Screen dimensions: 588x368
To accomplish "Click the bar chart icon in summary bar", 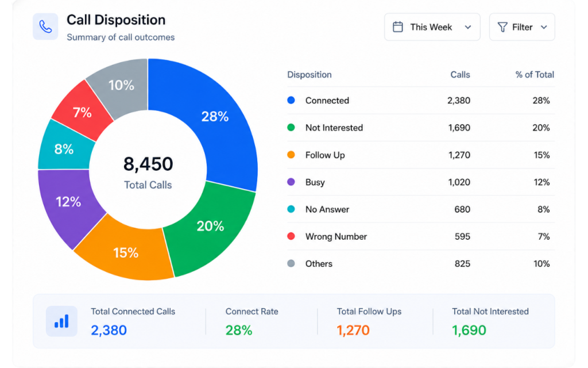I will [x=61, y=321].
